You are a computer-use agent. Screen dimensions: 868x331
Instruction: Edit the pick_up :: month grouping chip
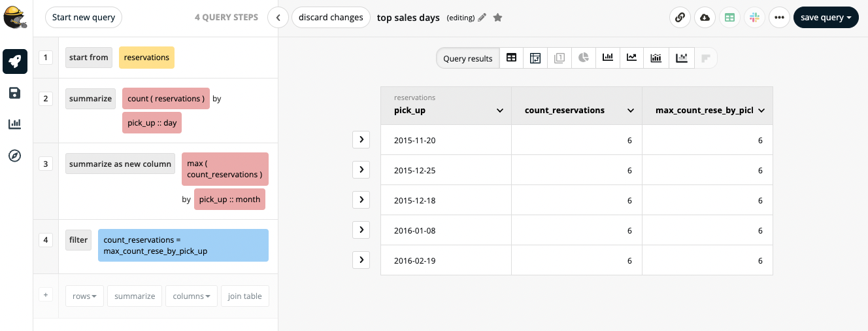[x=229, y=200]
